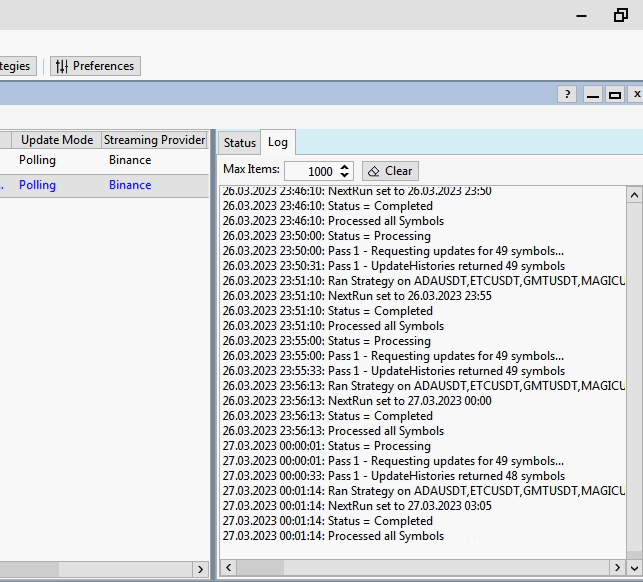Clear the log with the eraser button
Viewport: 643px width, 582px height.
coord(390,171)
